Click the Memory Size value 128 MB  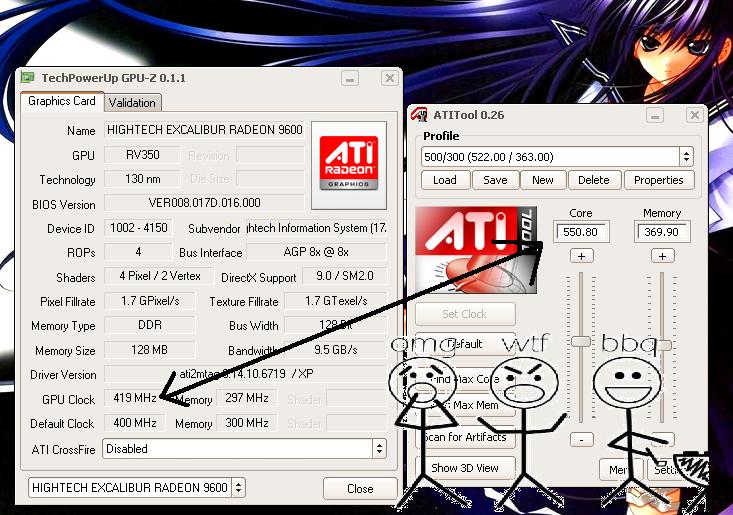(x=150, y=350)
